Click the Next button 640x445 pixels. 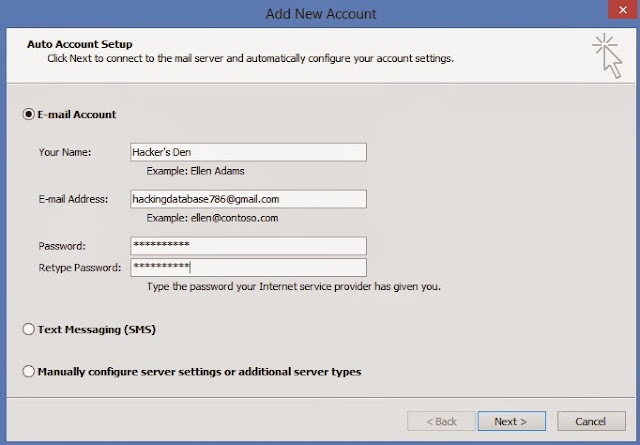(x=511, y=421)
